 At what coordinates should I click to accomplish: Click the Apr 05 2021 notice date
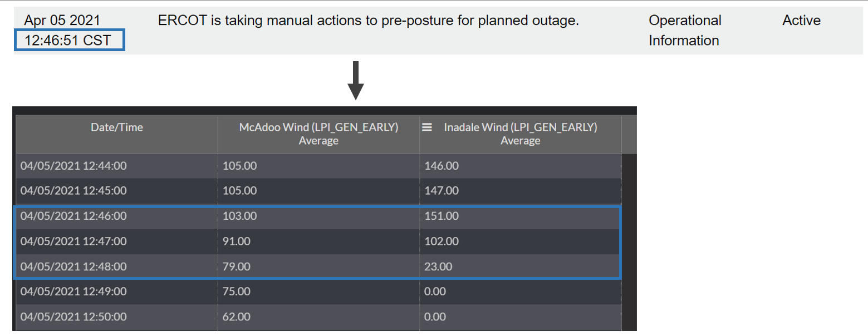tap(62, 21)
